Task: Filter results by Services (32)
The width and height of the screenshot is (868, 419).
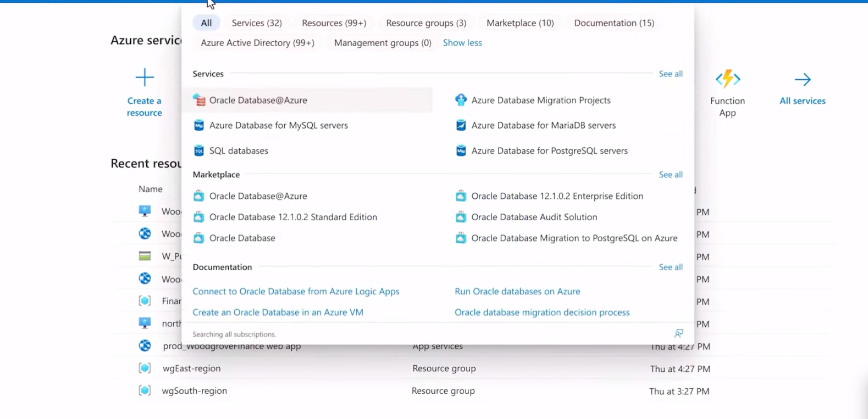Action: click(257, 23)
